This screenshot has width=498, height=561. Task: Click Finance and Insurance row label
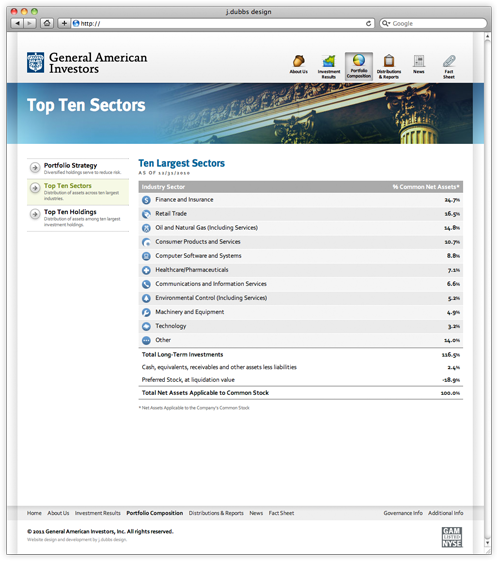pos(184,200)
